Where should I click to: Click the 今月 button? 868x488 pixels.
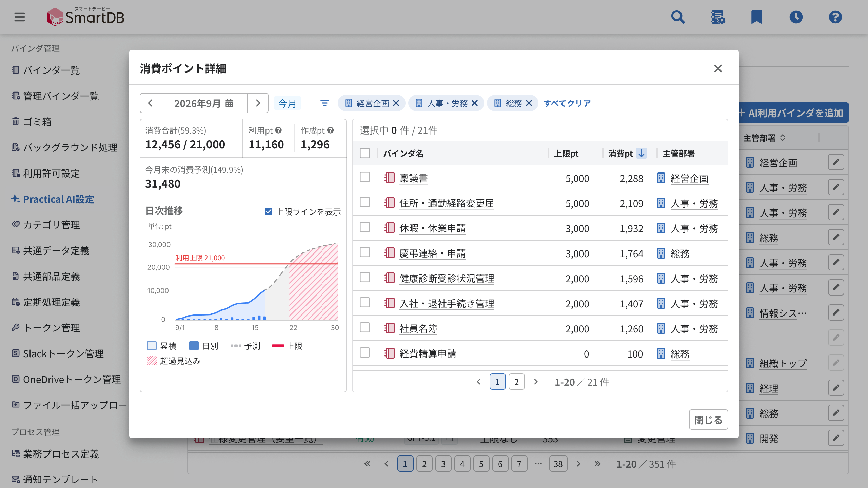pyautogui.click(x=288, y=103)
